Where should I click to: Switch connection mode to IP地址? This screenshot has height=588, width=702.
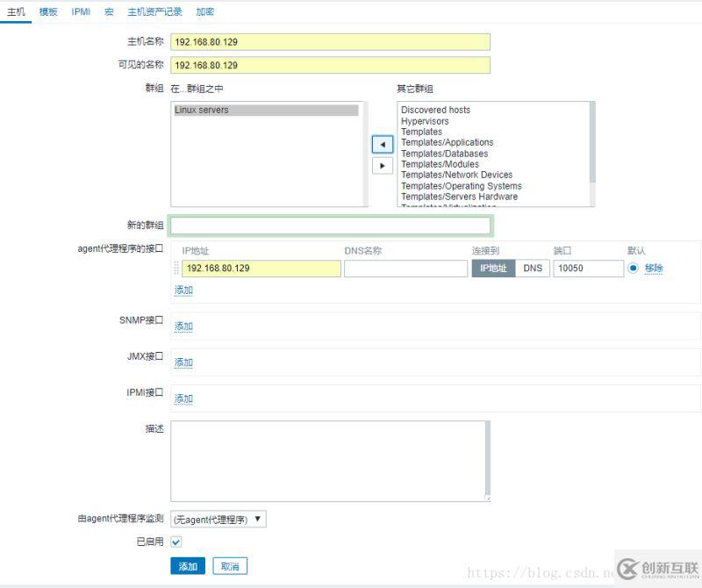[493, 269]
